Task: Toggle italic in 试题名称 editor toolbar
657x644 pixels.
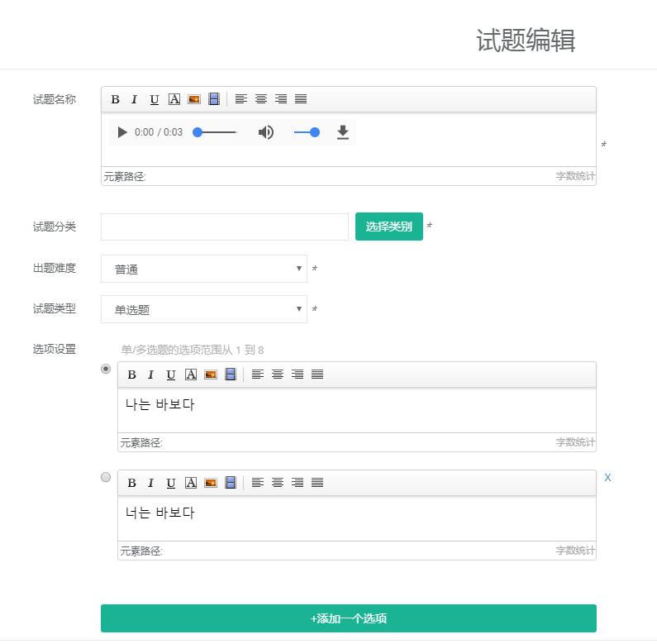Action: pyautogui.click(x=134, y=99)
